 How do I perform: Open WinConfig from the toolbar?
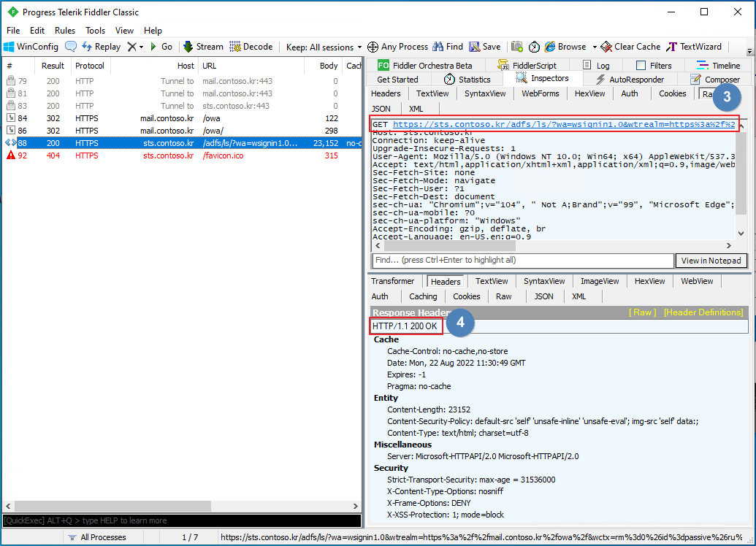pyautogui.click(x=31, y=47)
